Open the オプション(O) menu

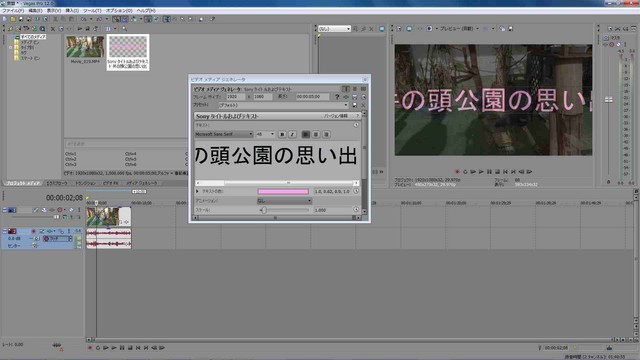pos(119,11)
